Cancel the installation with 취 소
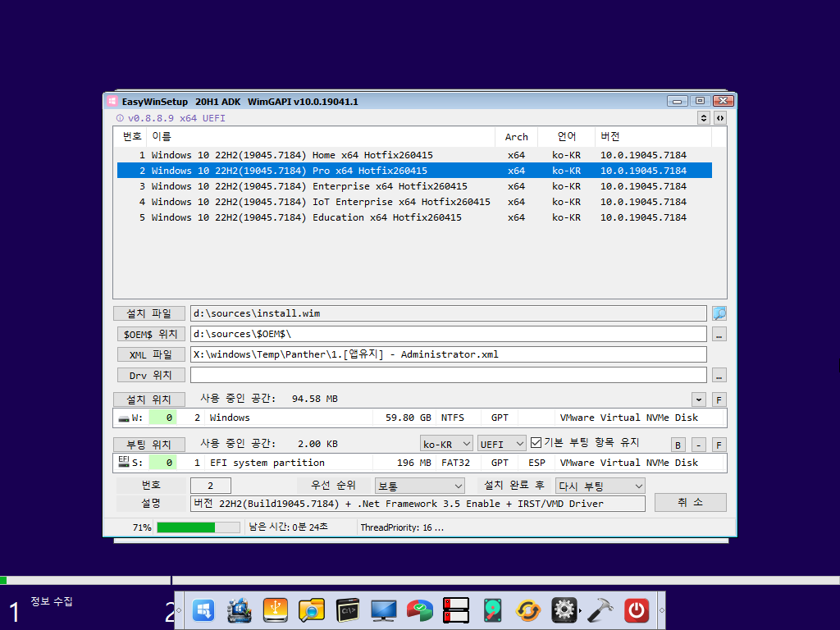840x630 pixels. (690, 502)
